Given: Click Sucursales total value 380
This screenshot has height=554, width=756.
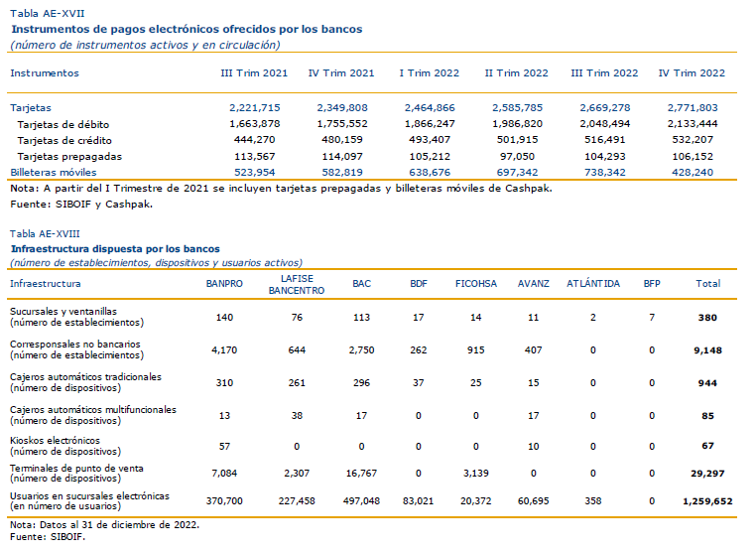Looking at the screenshot, I should pos(707,318).
